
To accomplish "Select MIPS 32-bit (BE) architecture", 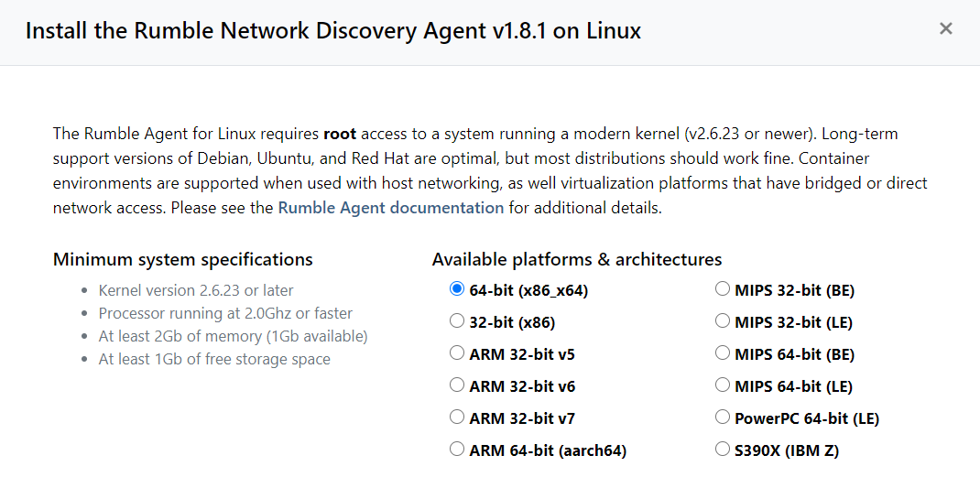I will pos(723,288).
